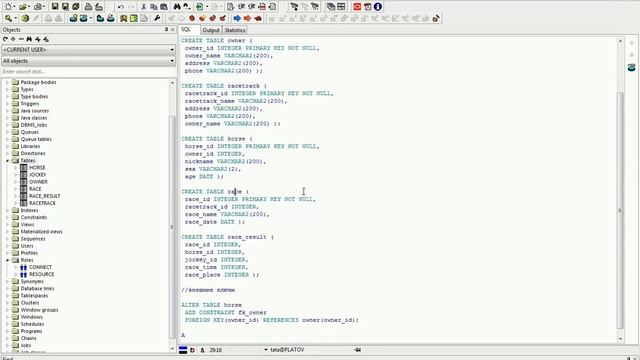
Task: Expand the Sequences folder
Action: (x=7, y=239)
